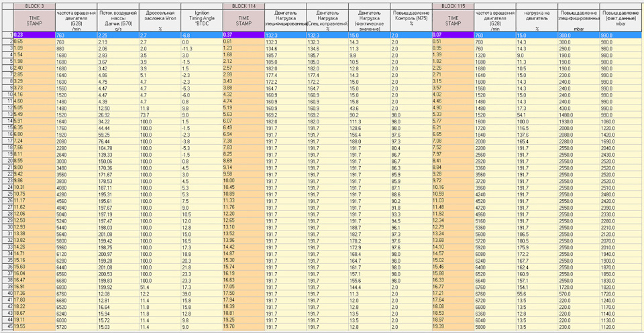The image size is (644, 333).
Task: Select the highlighted 0.37 time stamp cell
Action: pos(244,36)
